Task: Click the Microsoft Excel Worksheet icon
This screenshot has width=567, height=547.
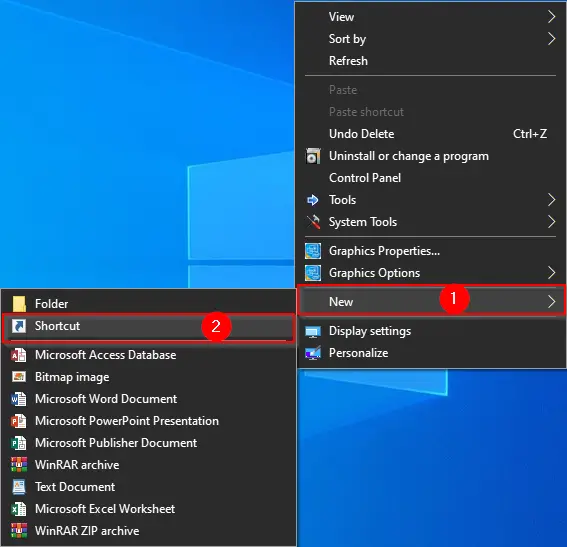Action: tap(19, 509)
